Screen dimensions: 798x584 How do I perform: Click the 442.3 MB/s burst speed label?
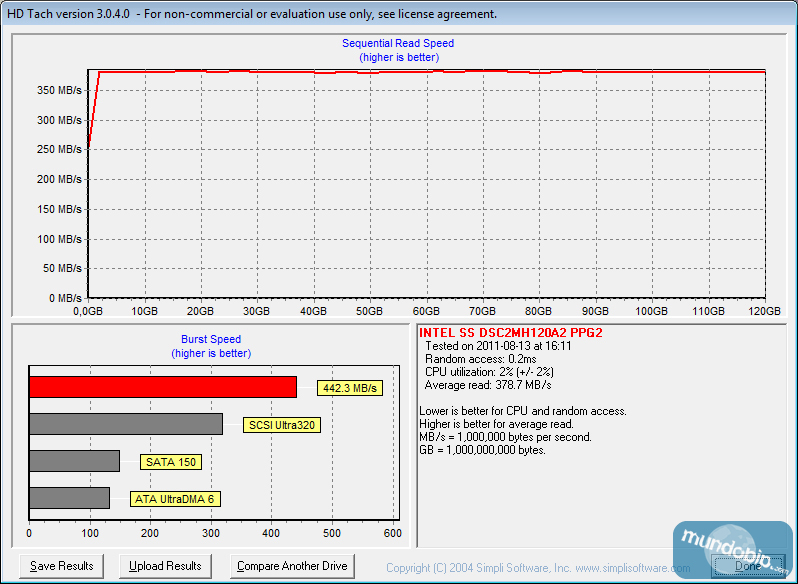(x=350, y=388)
